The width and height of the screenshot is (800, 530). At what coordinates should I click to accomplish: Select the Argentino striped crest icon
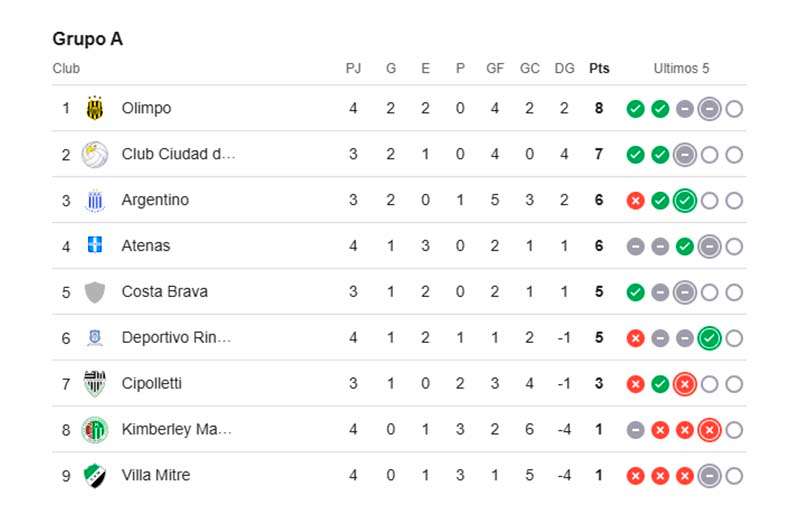click(95, 200)
